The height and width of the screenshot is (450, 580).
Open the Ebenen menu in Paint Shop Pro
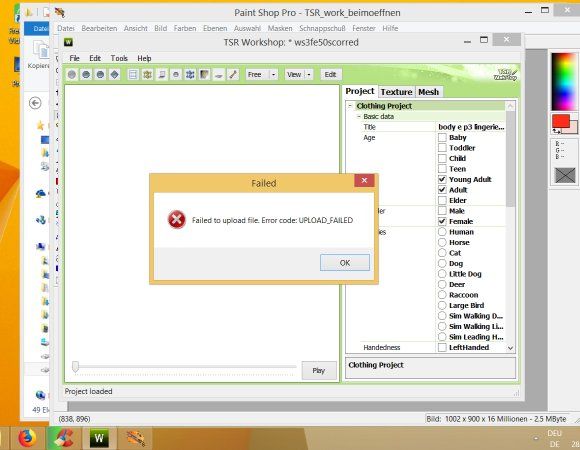pyautogui.click(x=215, y=28)
